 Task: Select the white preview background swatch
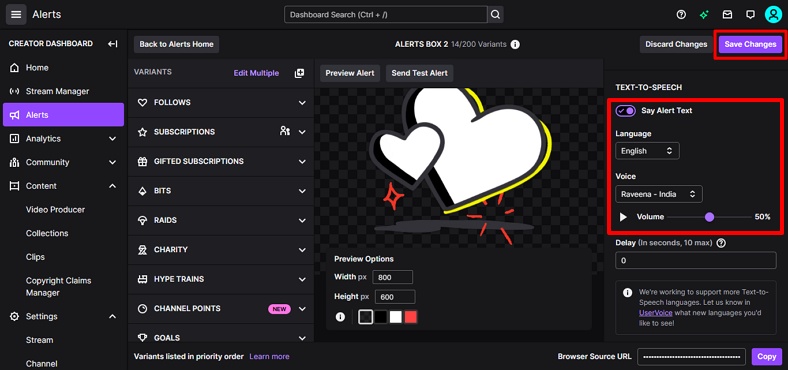pyautogui.click(x=396, y=317)
